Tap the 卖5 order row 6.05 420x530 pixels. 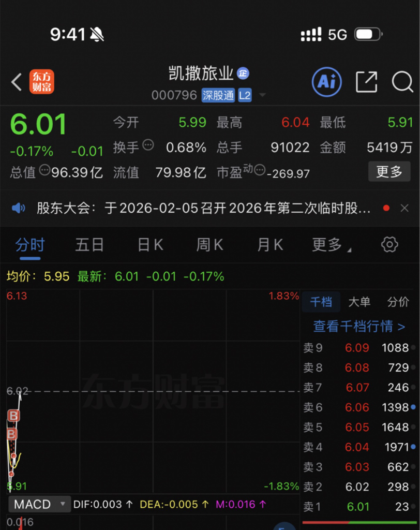coord(359,427)
